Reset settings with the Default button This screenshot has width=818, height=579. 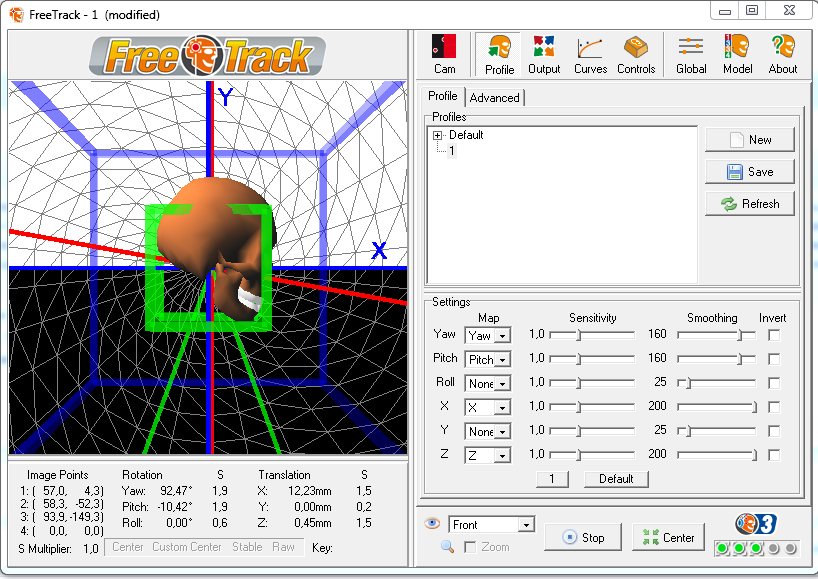click(616, 479)
